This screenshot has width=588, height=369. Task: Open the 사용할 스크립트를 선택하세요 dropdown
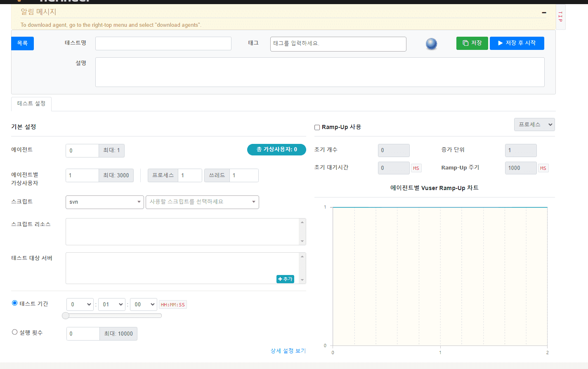(x=202, y=202)
